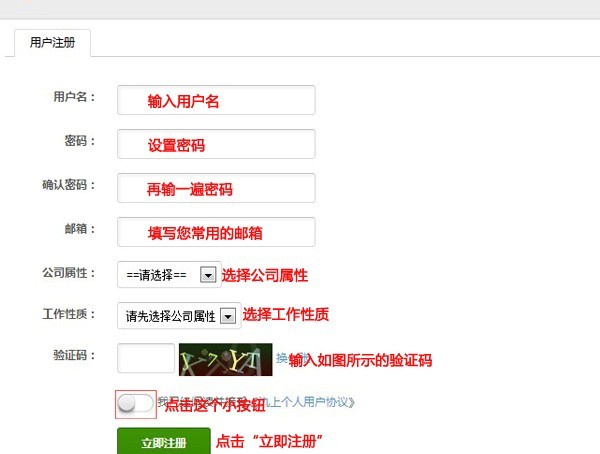
Task: Click the 密码 field label
Action: coord(79,141)
